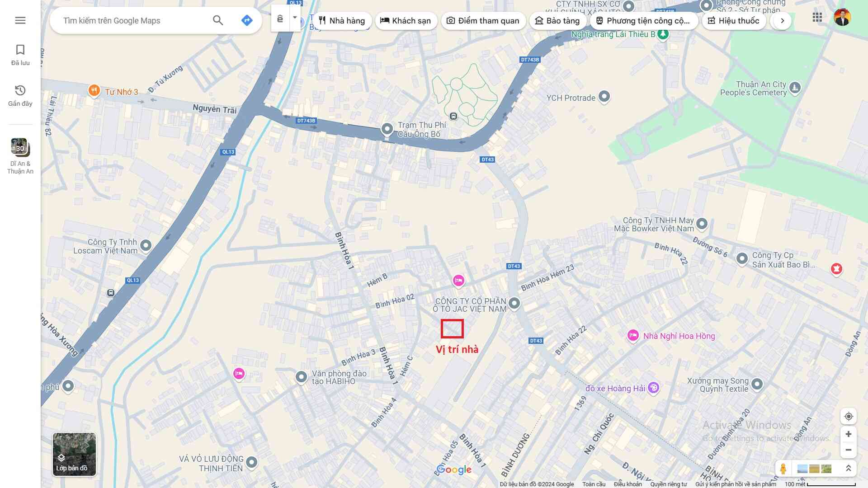Open the hamburger main menu
The width and height of the screenshot is (868, 488).
(x=20, y=20)
